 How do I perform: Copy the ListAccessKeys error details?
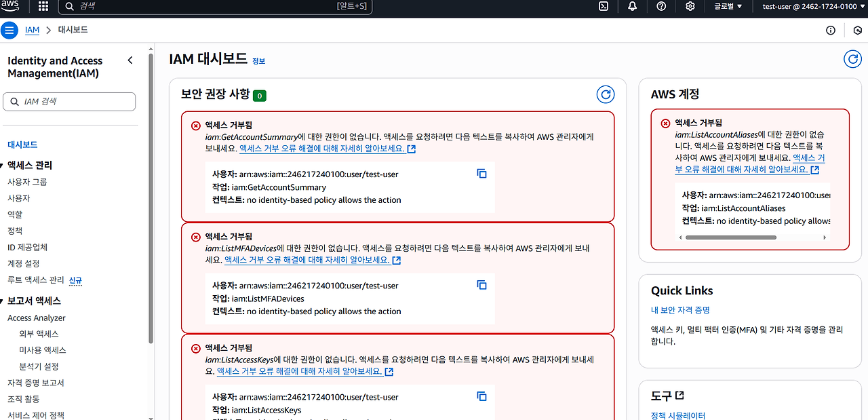click(x=482, y=396)
